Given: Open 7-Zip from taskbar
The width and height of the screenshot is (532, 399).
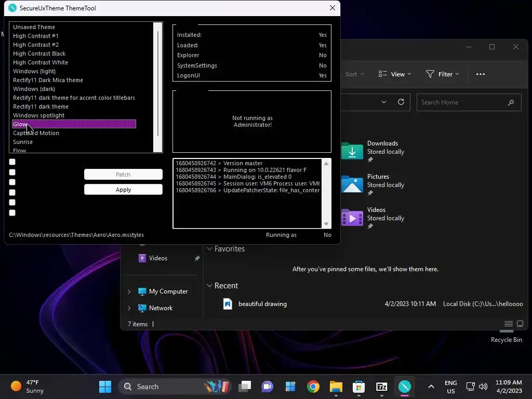Looking at the screenshot, I should click(382, 387).
